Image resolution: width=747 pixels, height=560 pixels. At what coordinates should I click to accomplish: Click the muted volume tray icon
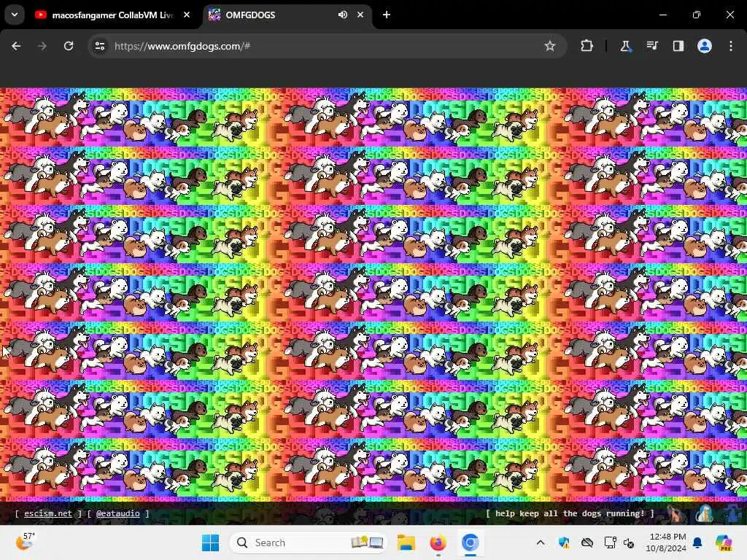tap(629, 542)
